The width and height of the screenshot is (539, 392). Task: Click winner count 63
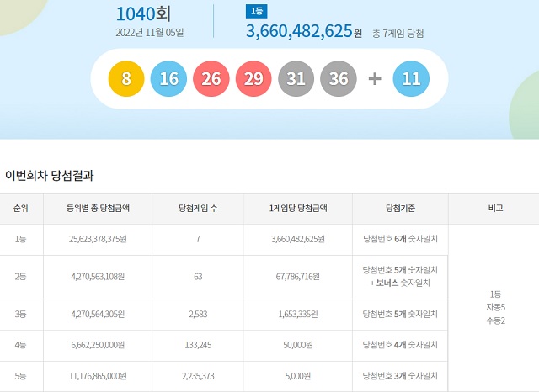(198, 277)
